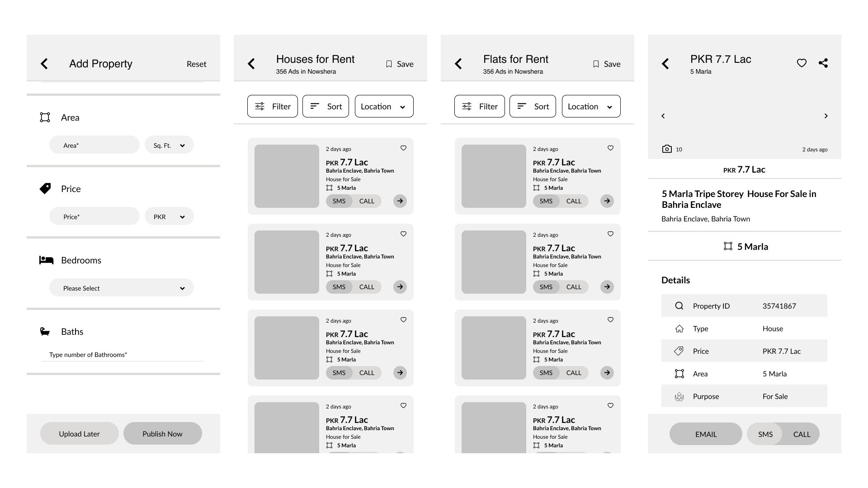Click back arrow on Houses for Rent

tap(251, 64)
